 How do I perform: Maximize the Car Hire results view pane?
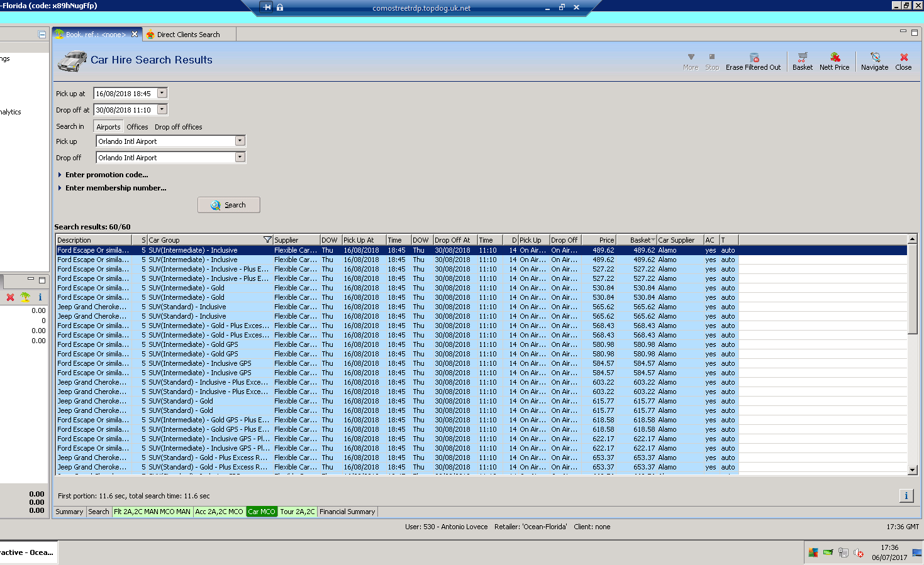915,32
